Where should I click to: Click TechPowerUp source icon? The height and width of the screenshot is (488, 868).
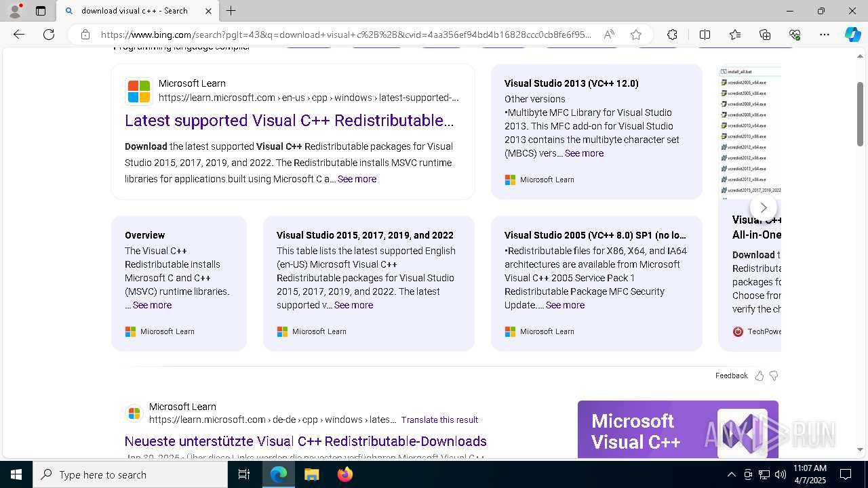point(738,331)
